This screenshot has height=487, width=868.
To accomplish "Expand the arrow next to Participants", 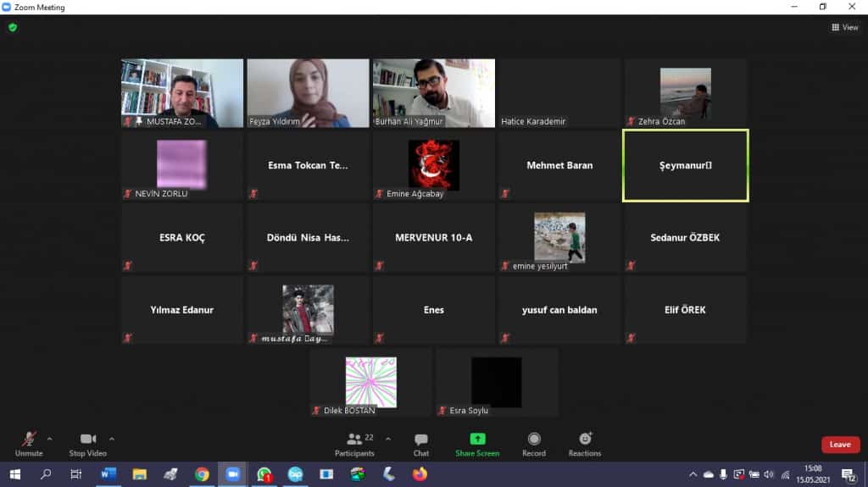I will coord(388,439).
